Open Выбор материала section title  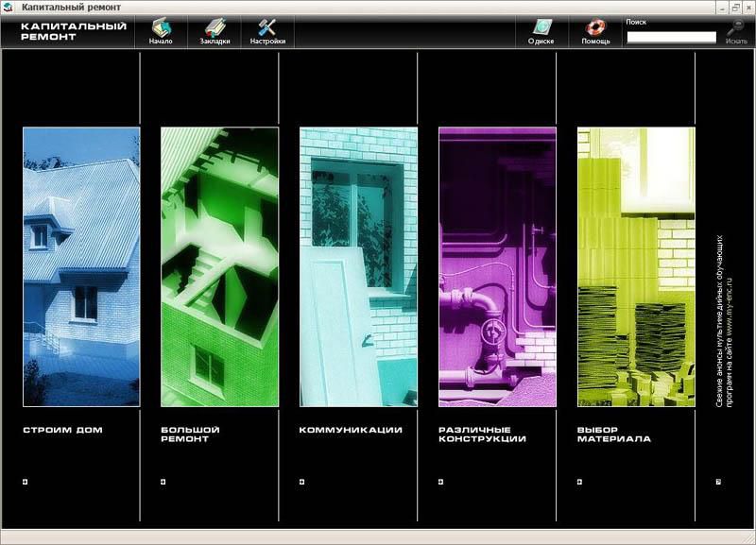coord(613,434)
